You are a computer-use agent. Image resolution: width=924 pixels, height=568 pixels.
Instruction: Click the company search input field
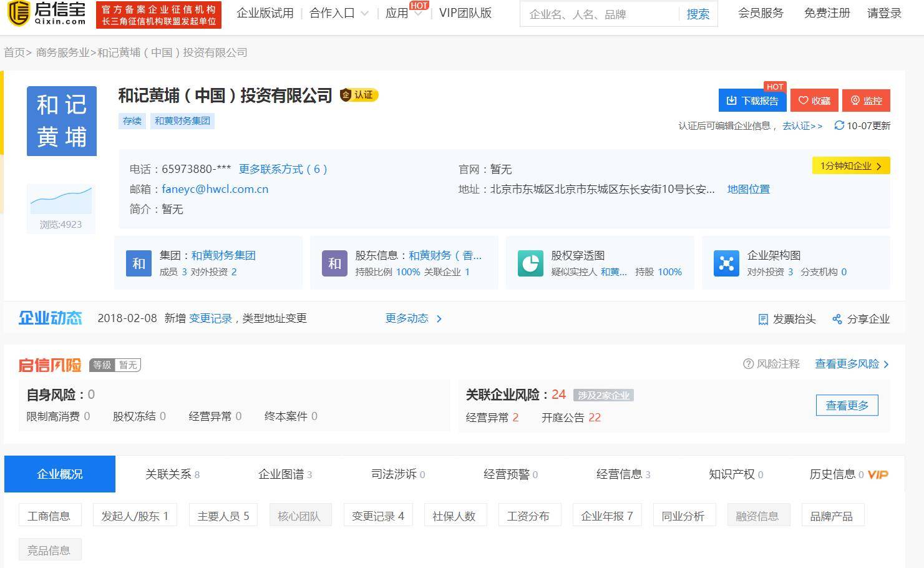[x=600, y=14]
